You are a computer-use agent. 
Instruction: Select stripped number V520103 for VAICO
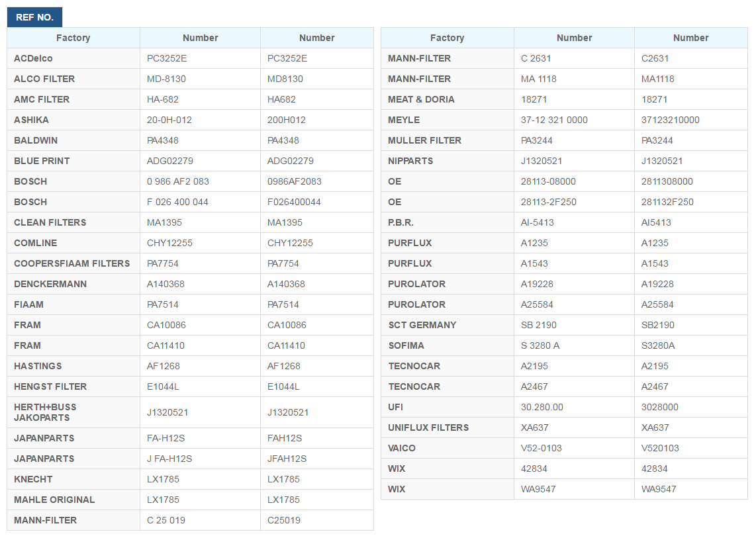pos(660,449)
